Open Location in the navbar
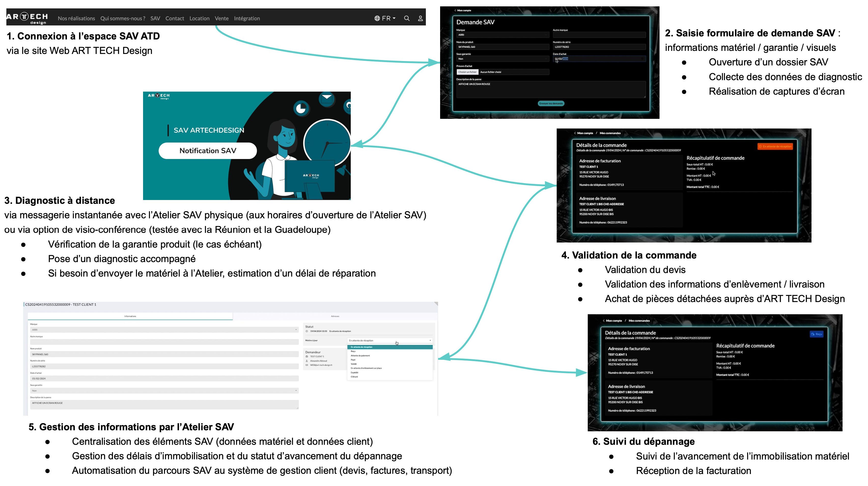 click(199, 18)
